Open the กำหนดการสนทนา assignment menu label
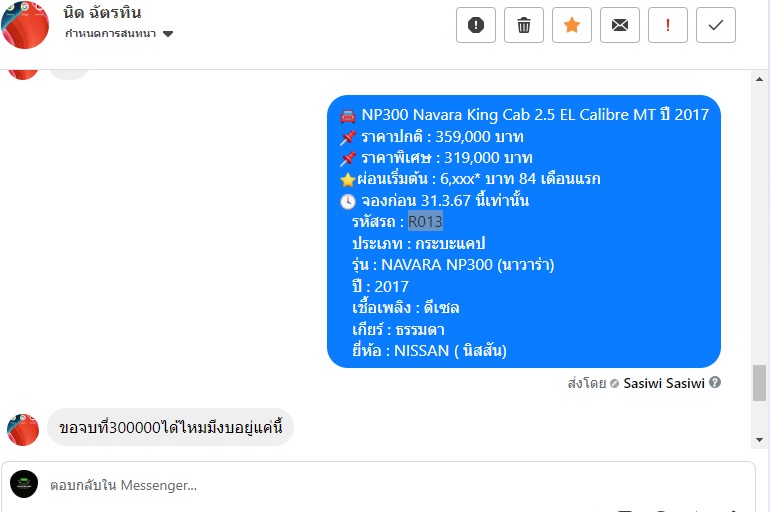Screen dimensions: 770x512 click(110, 33)
